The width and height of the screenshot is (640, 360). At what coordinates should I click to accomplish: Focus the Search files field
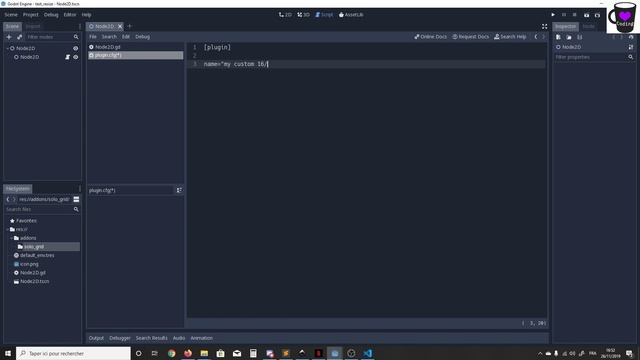(42, 209)
